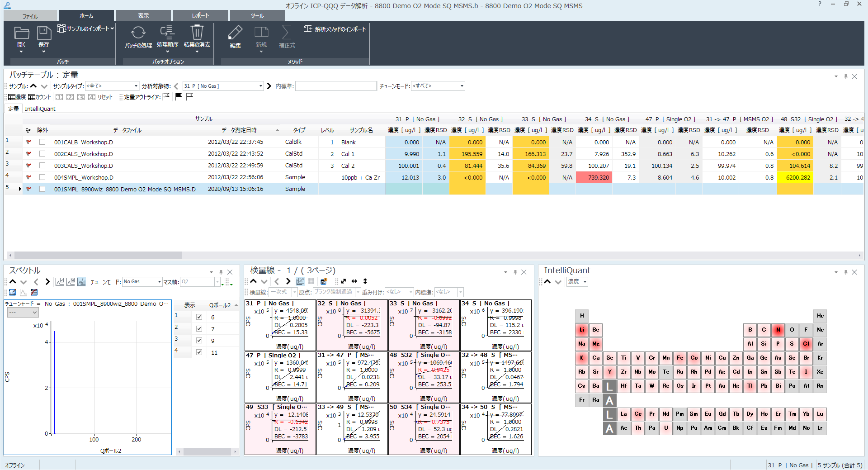Open the ファイル tab
This screenshot has width=868, height=470.
click(30, 16)
